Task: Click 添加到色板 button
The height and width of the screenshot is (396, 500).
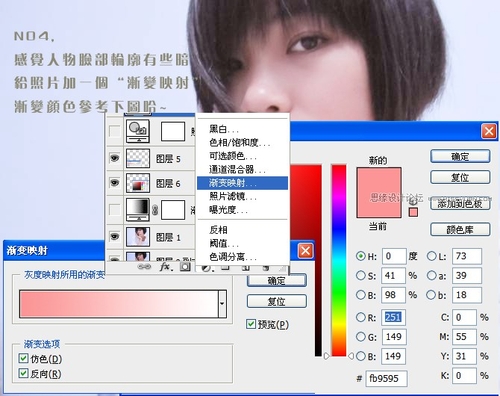Action: click(x=460, y=203)
